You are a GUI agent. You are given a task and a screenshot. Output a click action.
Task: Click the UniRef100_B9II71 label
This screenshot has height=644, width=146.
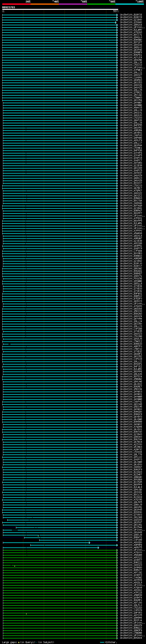point(131,35)
